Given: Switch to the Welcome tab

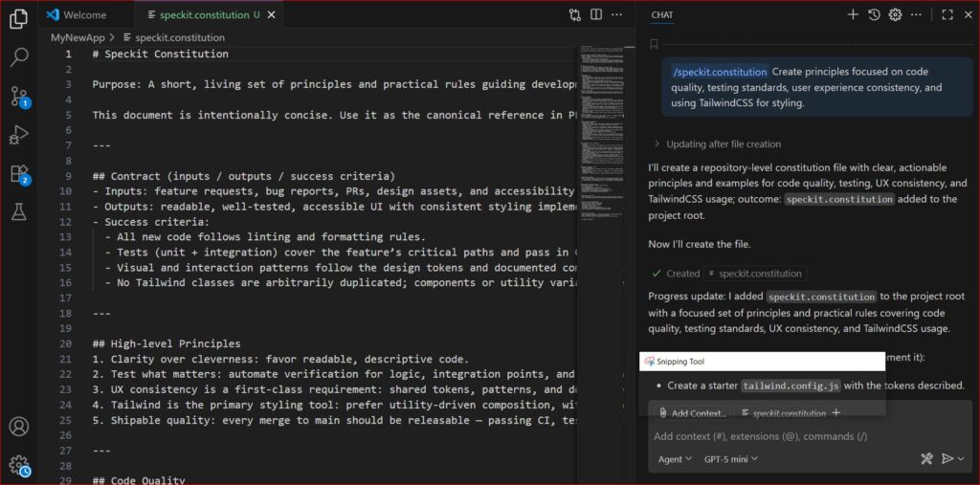Looking at the screenshot, I should [84, 15].
